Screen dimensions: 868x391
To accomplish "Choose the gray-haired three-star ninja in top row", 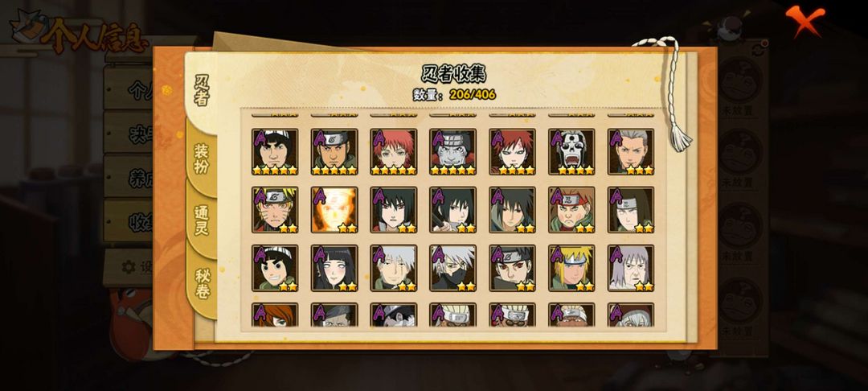I will click(x=631, y=152).
